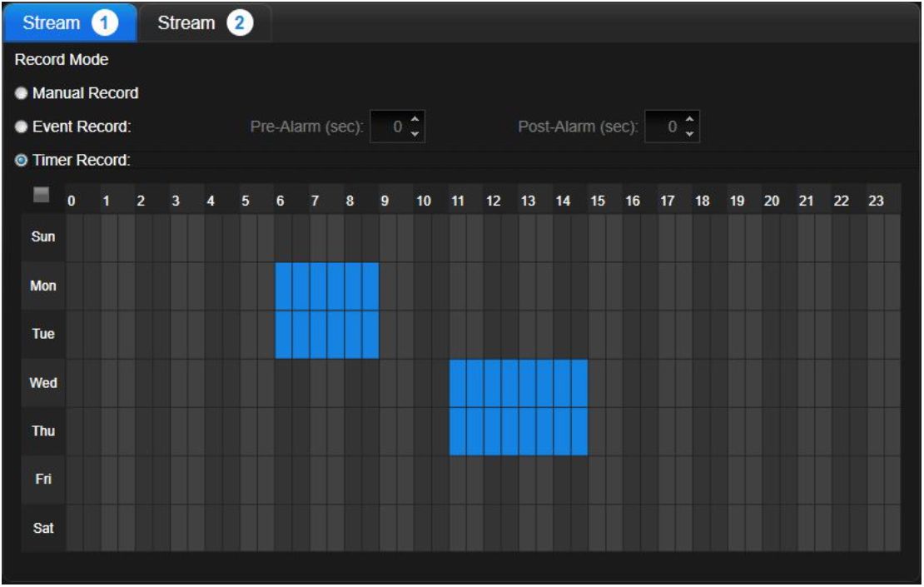The height and width of the screenshot is (587, 924).
Task: Click the blue Wednesday 11:00 schedule cell
Action: tap(458, 383)
